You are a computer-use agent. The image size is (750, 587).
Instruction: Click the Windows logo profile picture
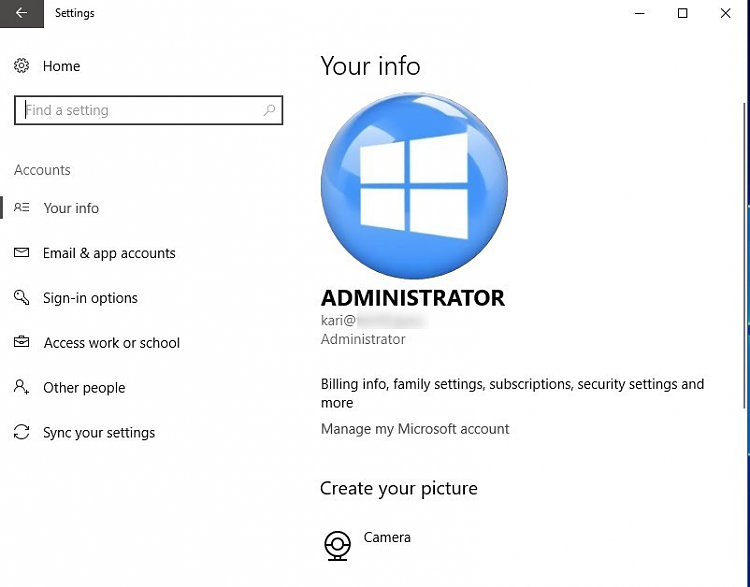pos(414,186)
